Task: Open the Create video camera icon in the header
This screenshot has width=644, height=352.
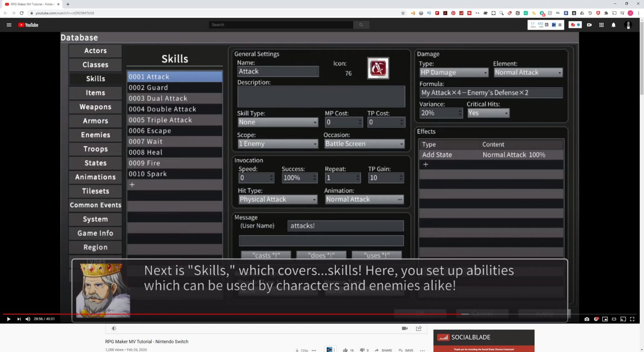Action: [589, 25]
